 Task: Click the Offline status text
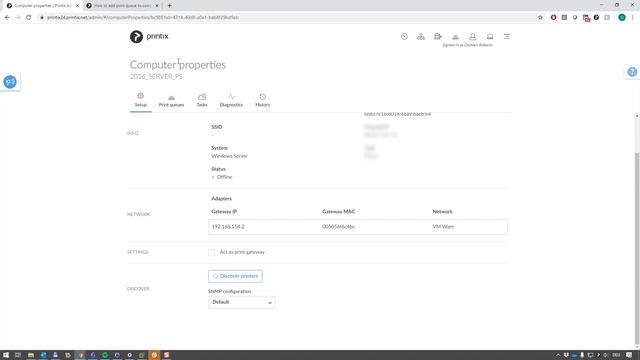[x=224, y=177]
